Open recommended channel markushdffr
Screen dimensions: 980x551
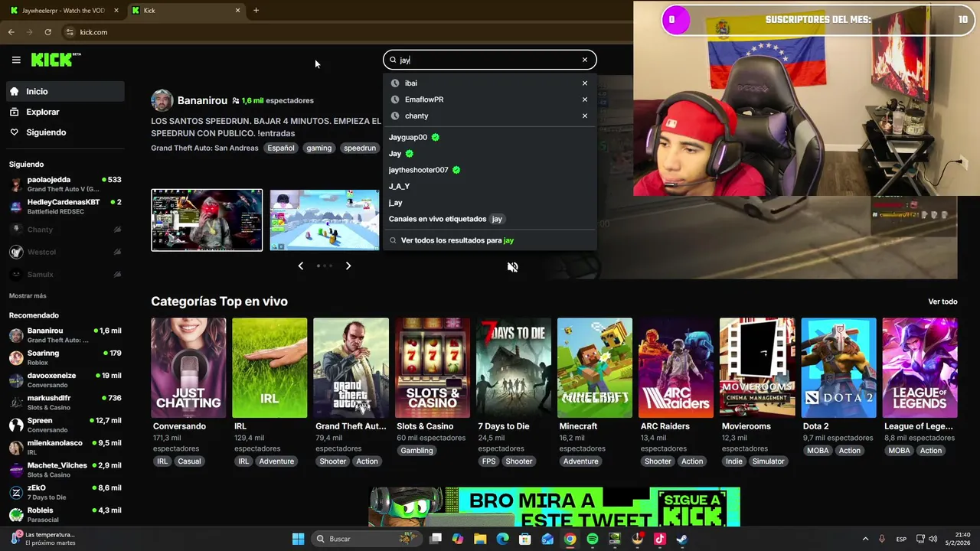tap(66, 403)
